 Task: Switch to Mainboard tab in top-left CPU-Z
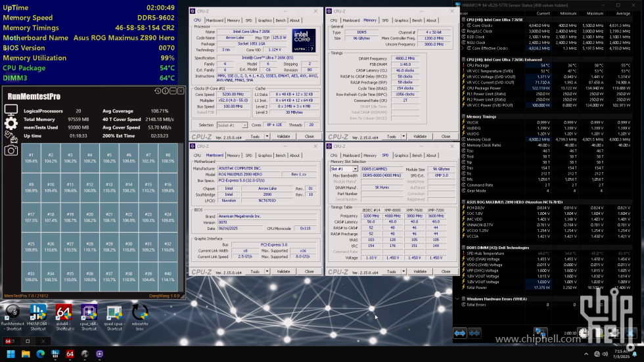click(215, 20)
